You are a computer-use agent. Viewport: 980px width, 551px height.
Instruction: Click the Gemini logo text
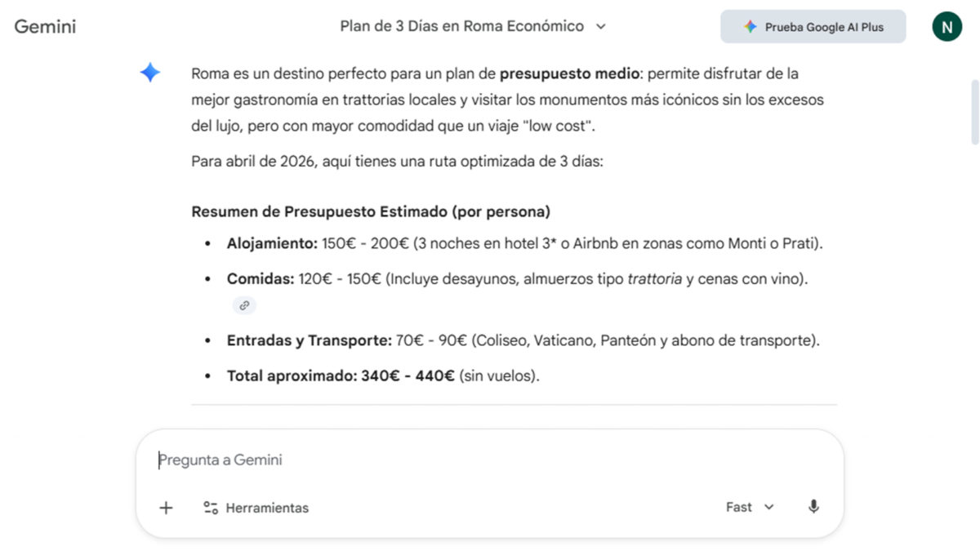coord(46,27)
